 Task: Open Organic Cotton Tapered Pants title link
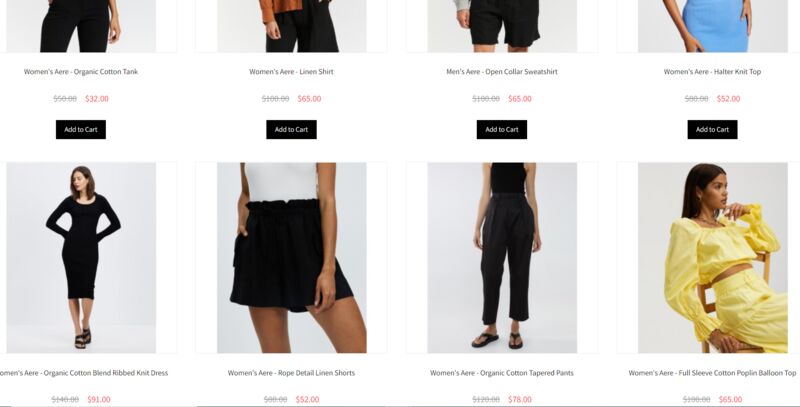tap(502, 373)
